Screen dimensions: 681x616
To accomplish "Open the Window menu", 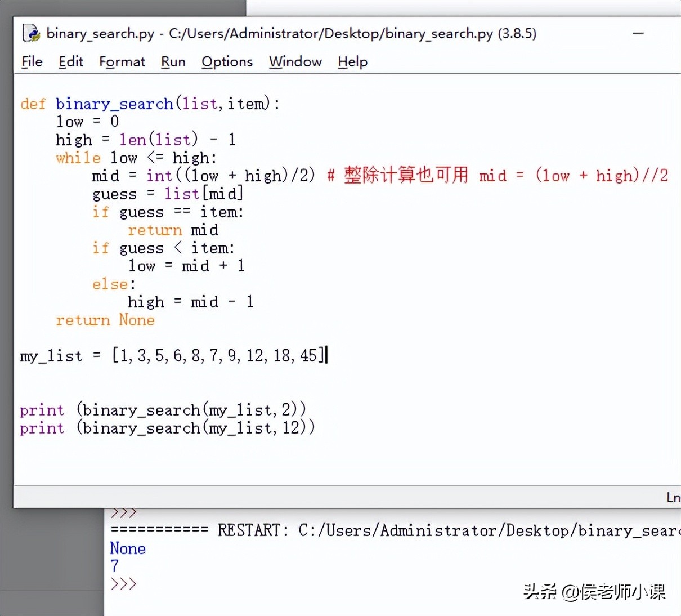I will (295, 62).
